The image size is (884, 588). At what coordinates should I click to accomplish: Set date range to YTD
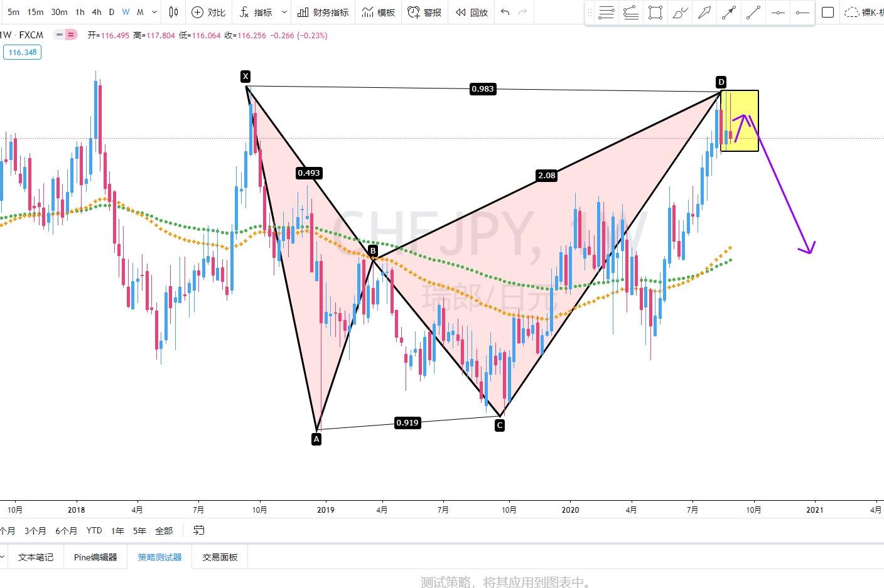[94, 530]
